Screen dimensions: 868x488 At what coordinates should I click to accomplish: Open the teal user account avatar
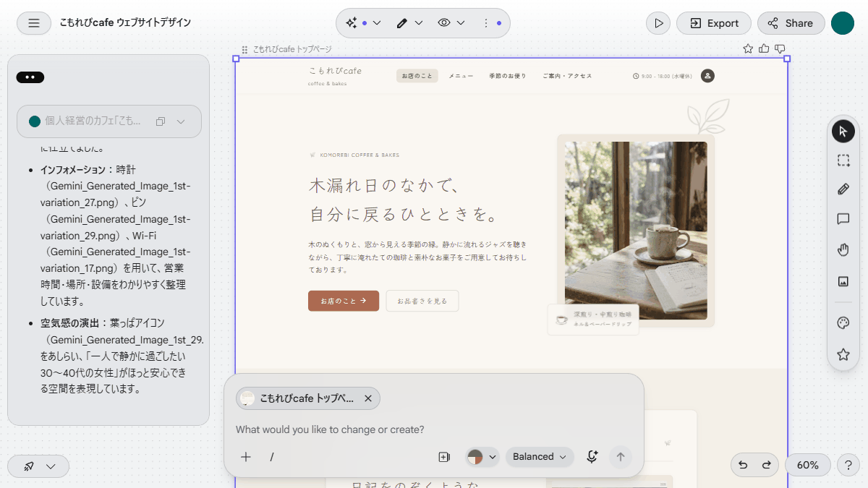(843, 23)
